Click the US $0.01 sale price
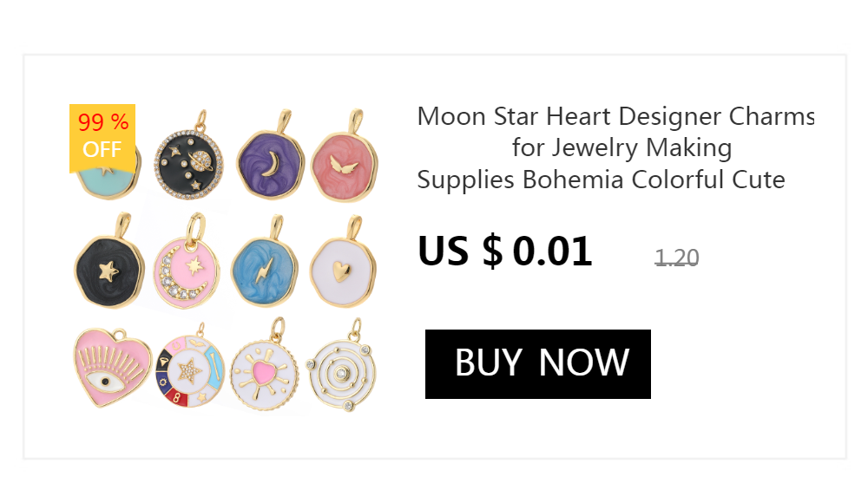 click(x=504, y=251)
